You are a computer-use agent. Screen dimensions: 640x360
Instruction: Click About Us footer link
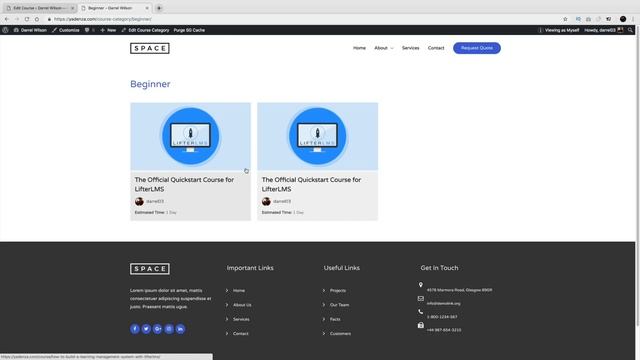[242, 305]
